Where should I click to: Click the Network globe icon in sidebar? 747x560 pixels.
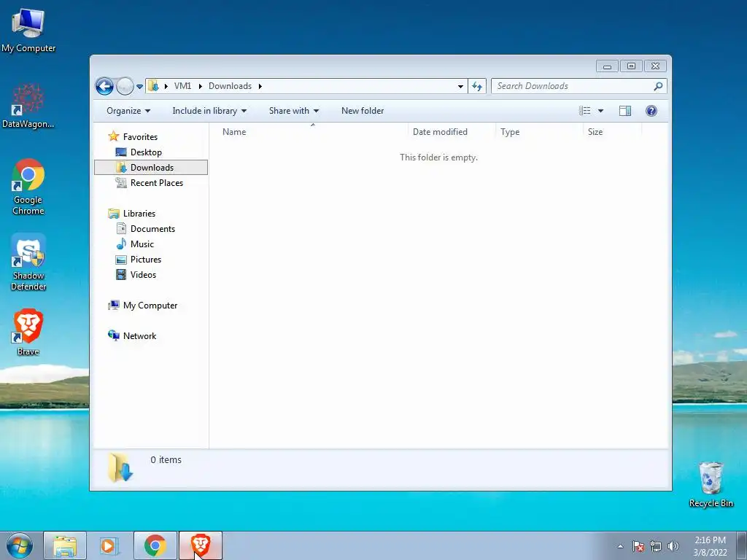click(113, 335)
